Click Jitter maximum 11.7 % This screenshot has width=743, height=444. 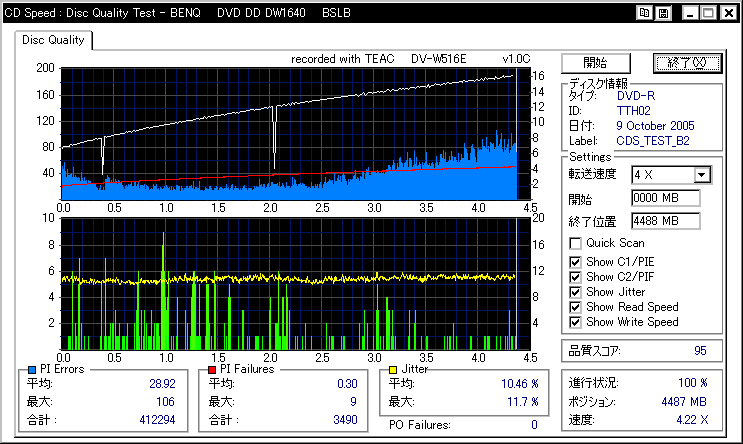click(523, 402)
